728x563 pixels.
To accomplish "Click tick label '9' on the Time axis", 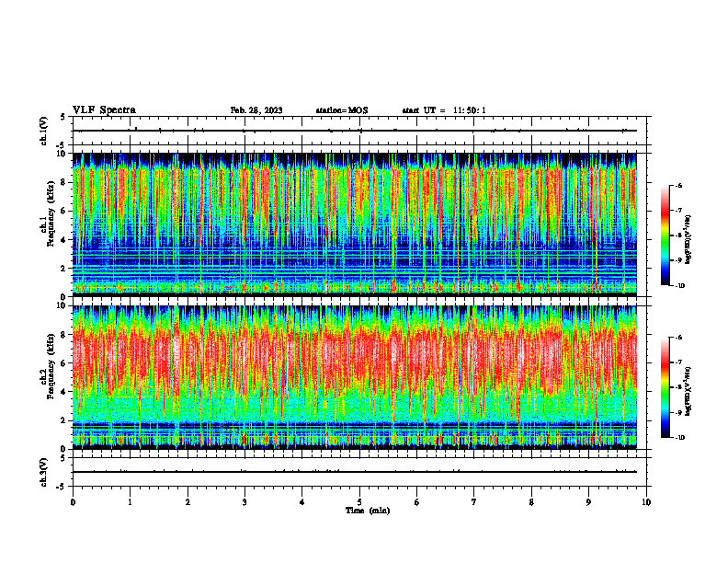I will (588, 502).
